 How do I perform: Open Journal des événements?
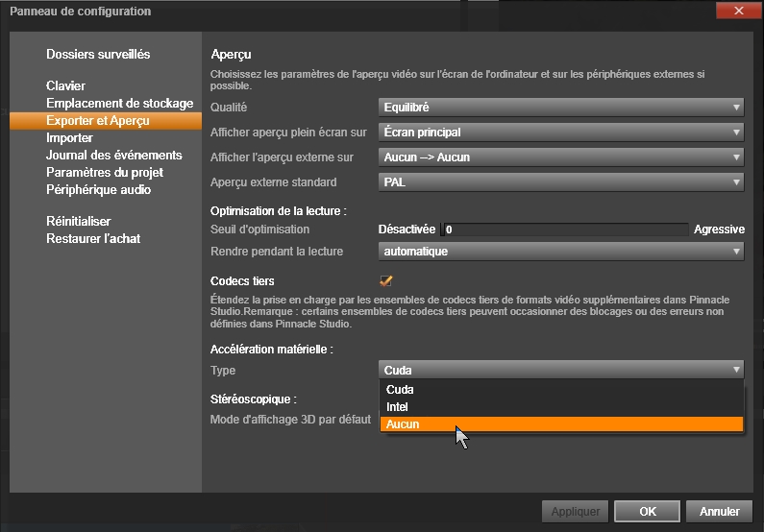click(x=114, y=155)
